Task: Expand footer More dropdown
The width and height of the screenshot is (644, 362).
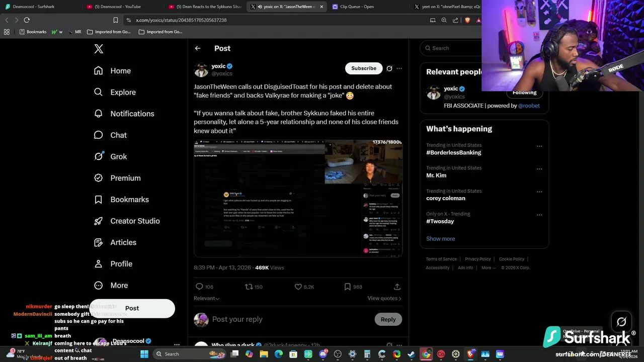Action: (x=488, y=268)
